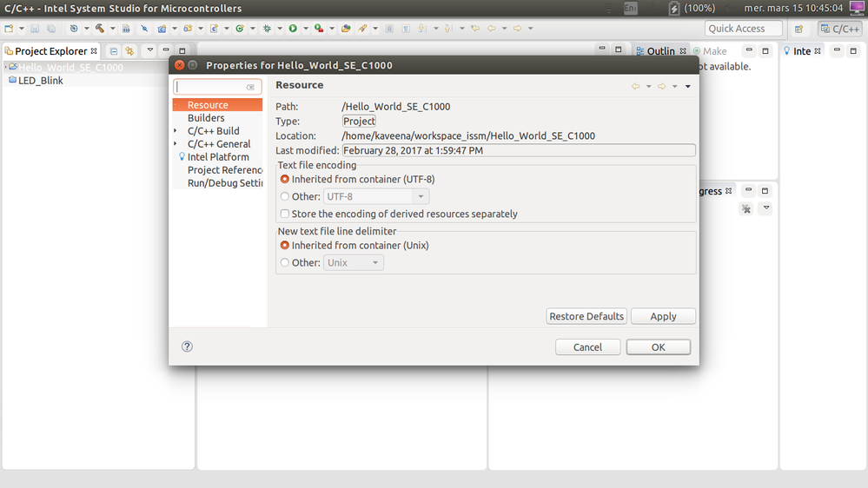
Task: Click dialog Forward navigation arrow beside Resource
Action: [x=661, y=86]
